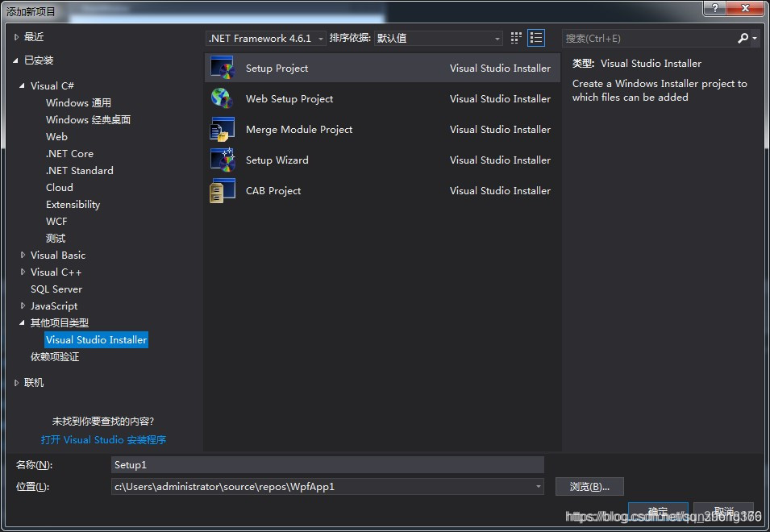Select the SQL Server category
The image size is (770, 532).
pyautogui.click(x=56, y=289)
